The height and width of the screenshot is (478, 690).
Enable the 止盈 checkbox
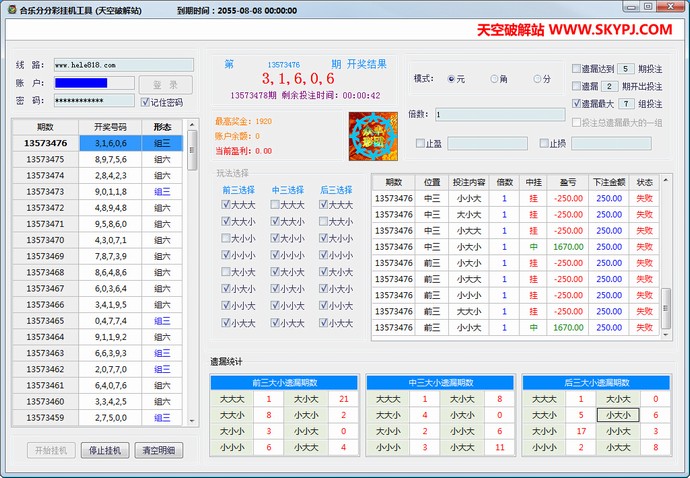pos(420,144)
